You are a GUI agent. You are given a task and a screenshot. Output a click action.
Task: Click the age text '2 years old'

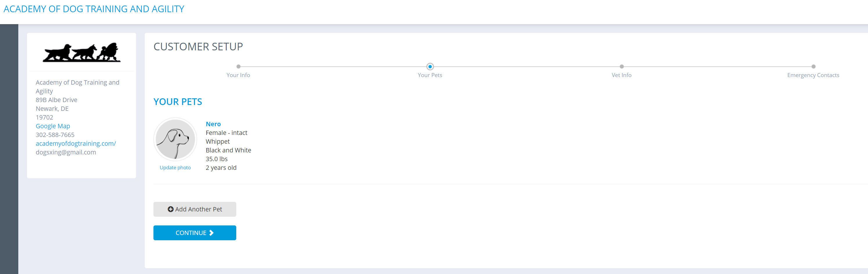[221, 168]
